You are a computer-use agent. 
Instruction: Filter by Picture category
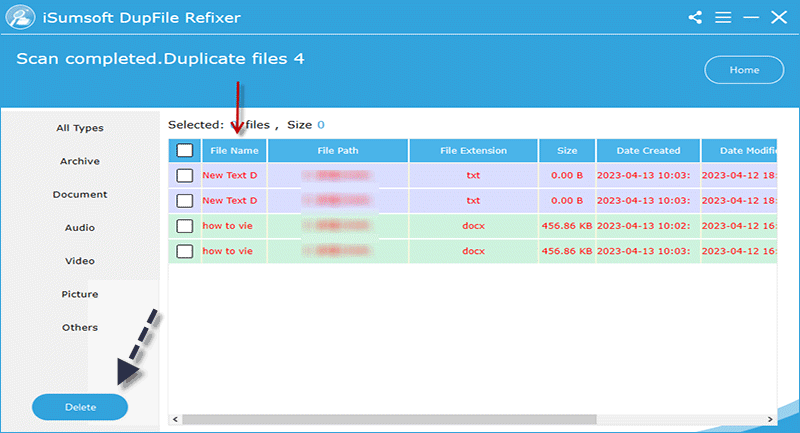[x=80, y=294]
